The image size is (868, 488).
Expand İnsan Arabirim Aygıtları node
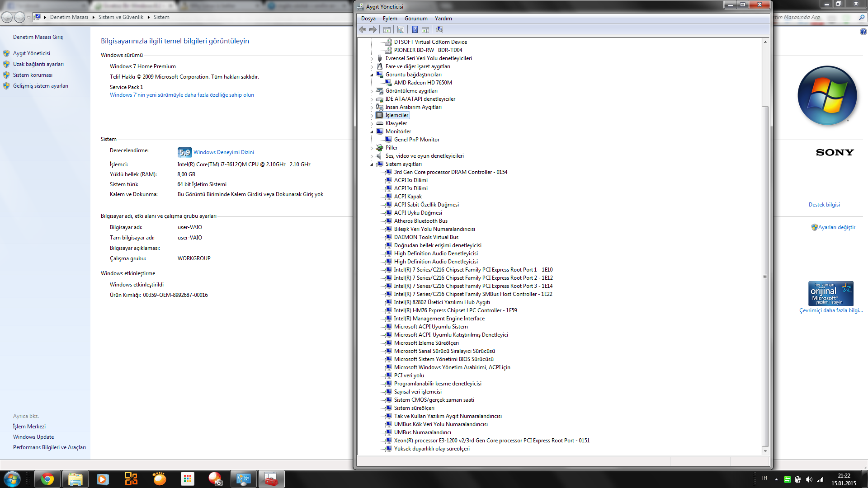point(372,108)
